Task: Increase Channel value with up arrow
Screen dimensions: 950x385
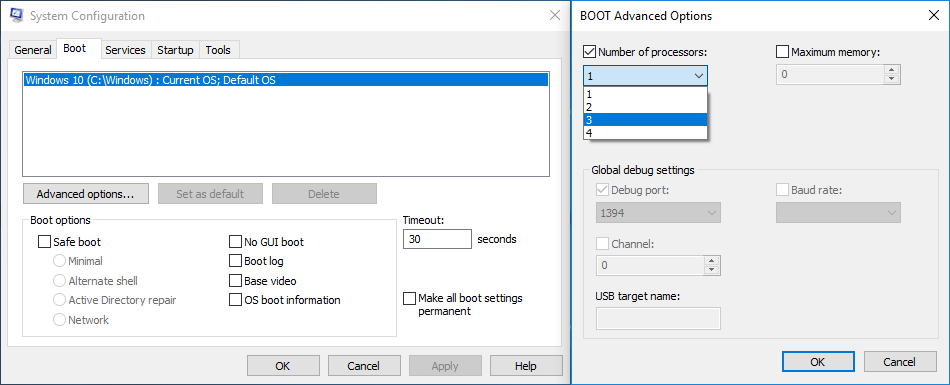Action: click(x=712, y=261)
